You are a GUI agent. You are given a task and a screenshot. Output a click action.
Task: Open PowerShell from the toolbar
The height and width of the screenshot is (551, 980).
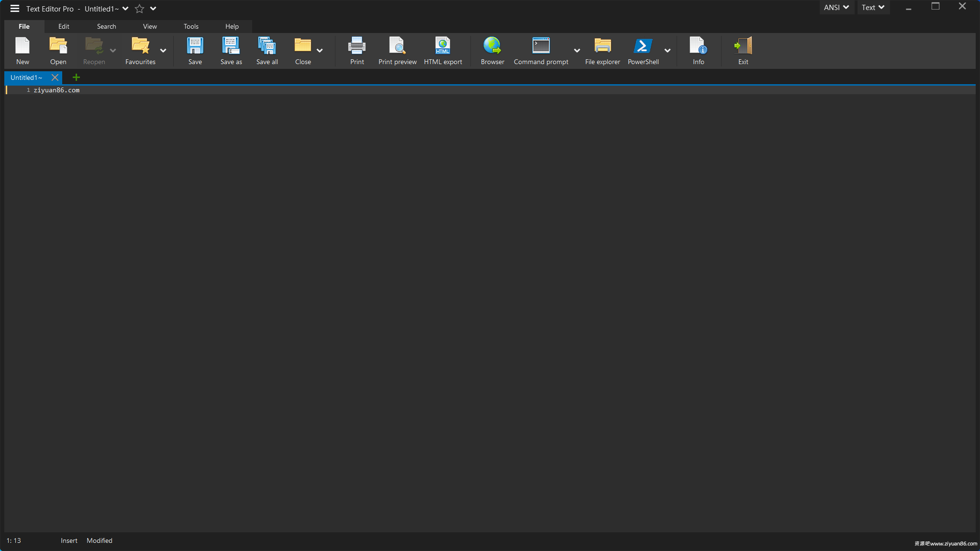pos(643,46)
